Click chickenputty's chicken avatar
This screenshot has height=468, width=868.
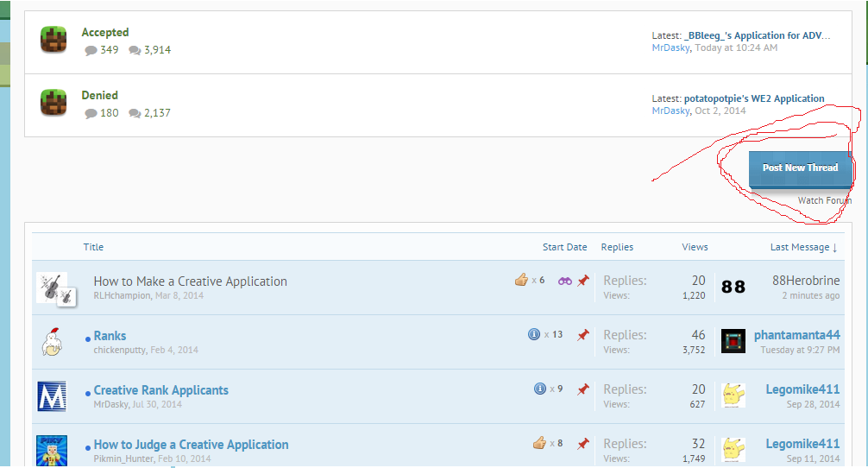coord(52,342)
